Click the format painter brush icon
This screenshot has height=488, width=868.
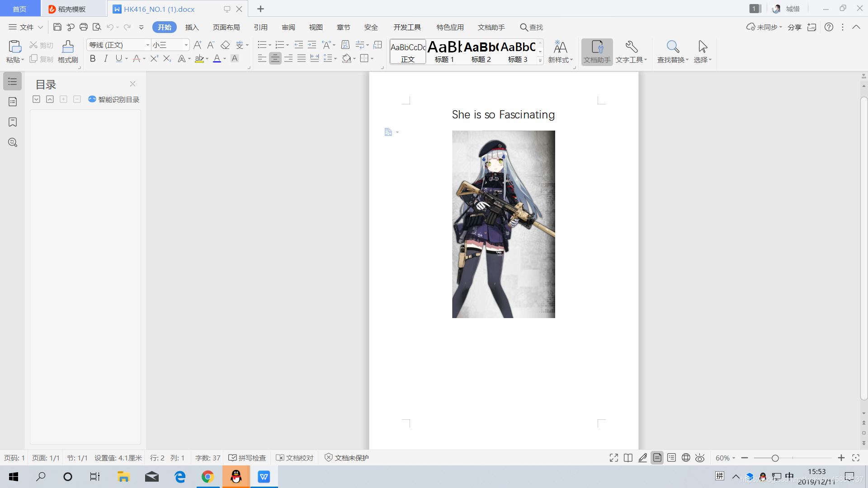[x=68, y=47]
